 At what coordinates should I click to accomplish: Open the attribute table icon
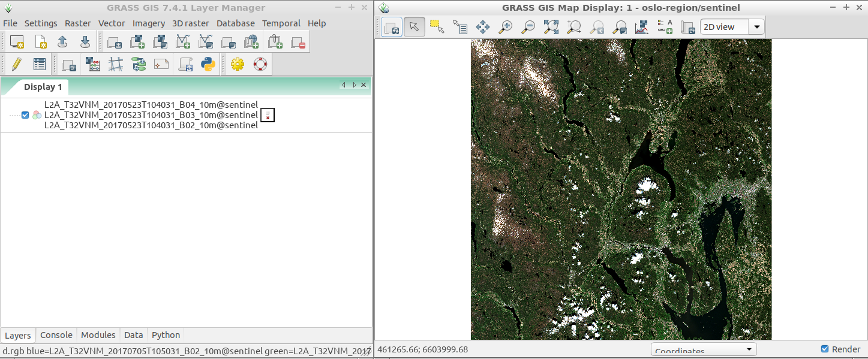click(40, 64)
